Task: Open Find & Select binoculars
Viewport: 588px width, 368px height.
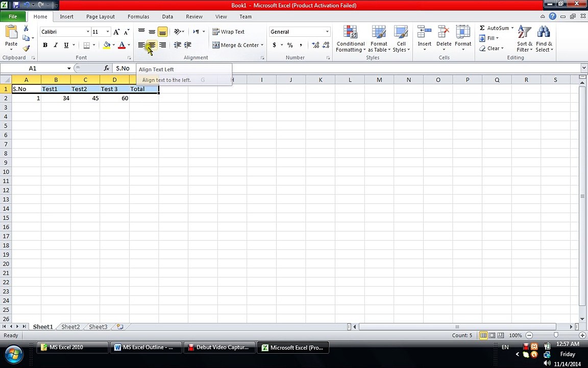Action: [x=544, y=39]
